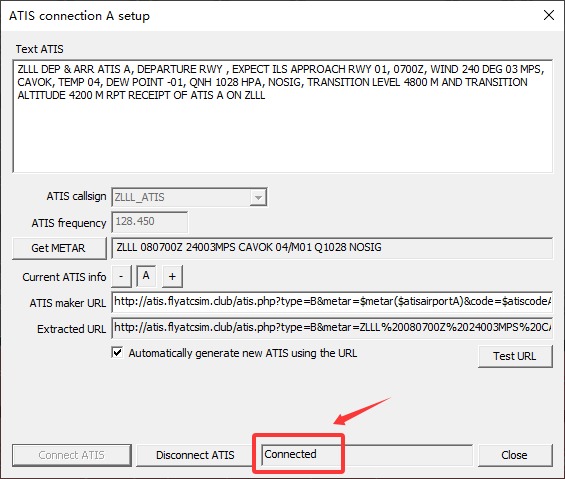Click the Connected status field
The width and height of the screenshot is (565, 479).
[367, 455]
